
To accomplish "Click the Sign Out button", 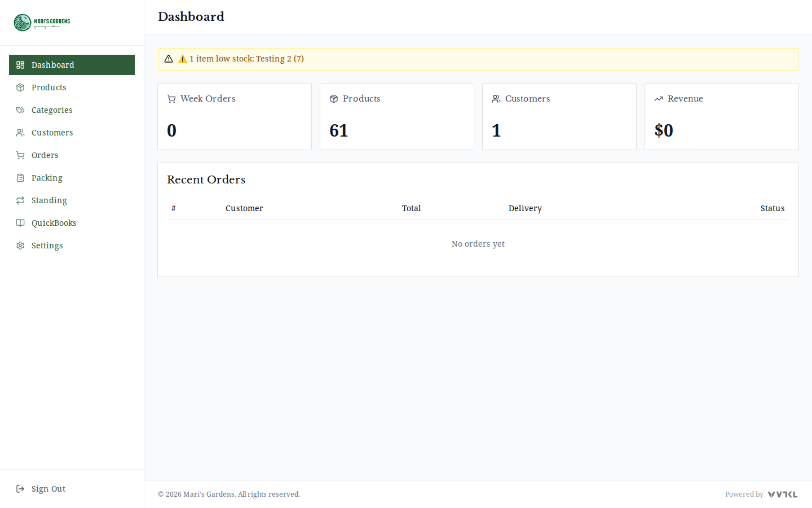I will coord(72,489).
